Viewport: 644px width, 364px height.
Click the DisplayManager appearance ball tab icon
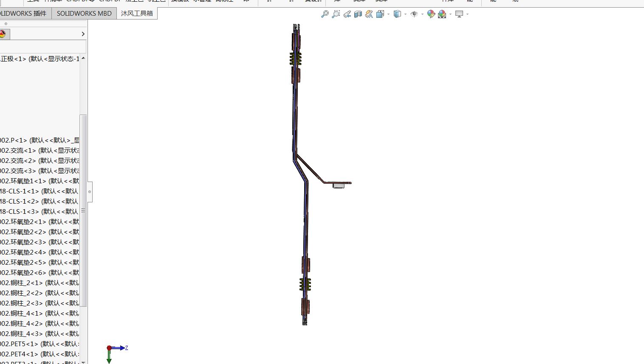(x=3, y=34)
